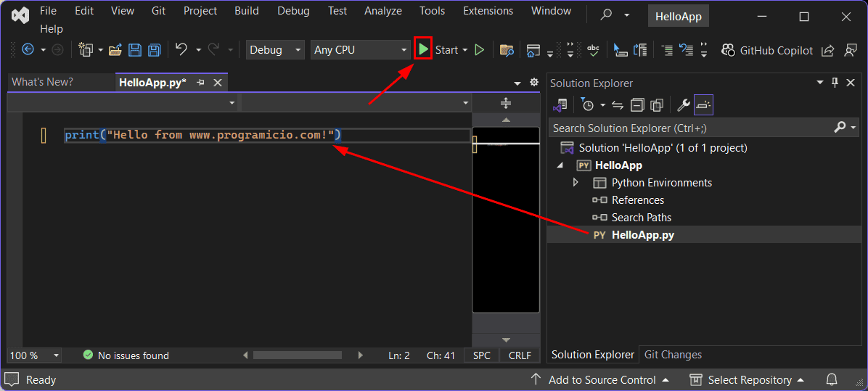Image resolution: width=868 pixels, height=391 pixels.
Task: Sync with Active Document arrows icon
Action: click(x=618, y=104)
